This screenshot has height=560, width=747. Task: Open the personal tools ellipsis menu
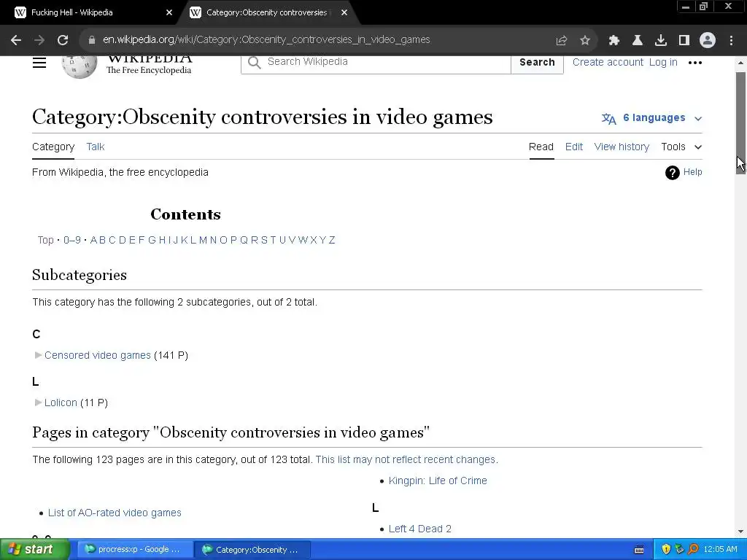pyautogui.click(x=695, y=63)
